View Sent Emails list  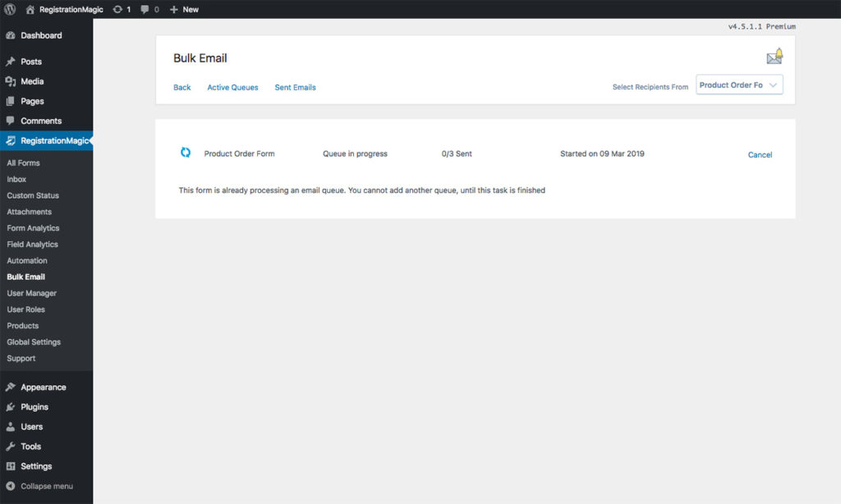pos(295,88)
